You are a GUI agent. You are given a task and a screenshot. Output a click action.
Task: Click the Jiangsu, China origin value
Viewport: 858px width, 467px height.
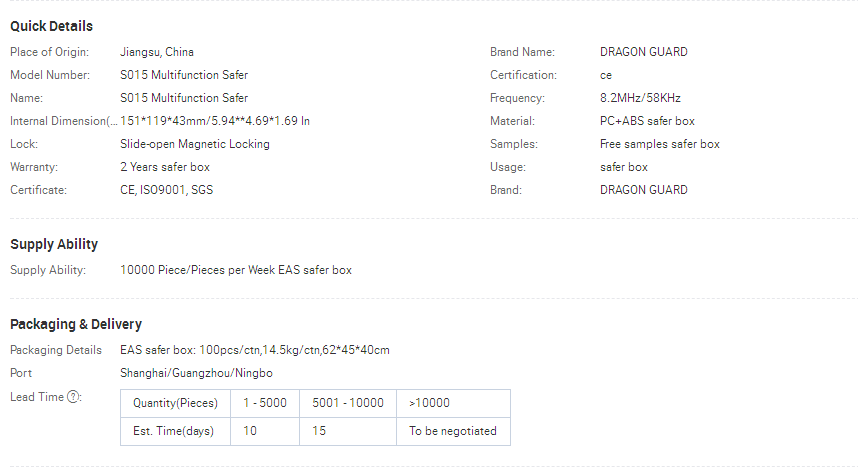156,52
